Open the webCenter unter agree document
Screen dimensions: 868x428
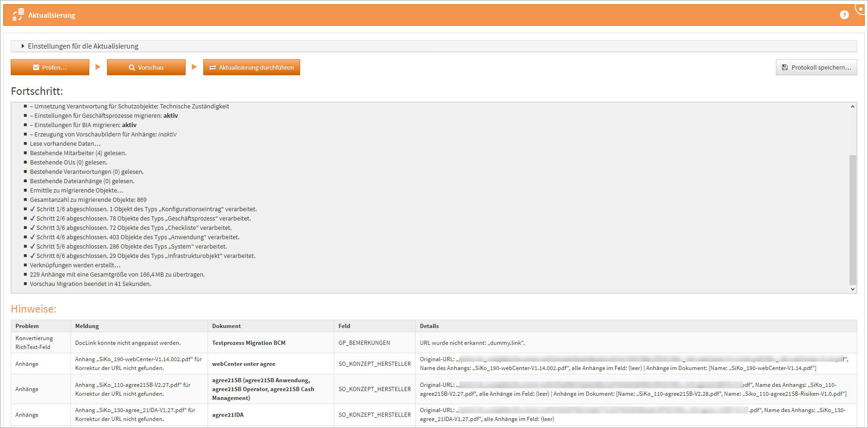[x=244, y=364]
